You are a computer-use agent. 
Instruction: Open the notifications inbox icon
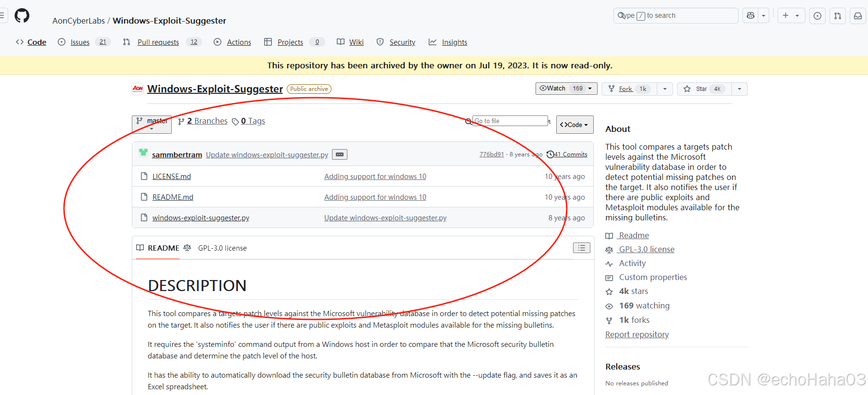click(858, 15)
